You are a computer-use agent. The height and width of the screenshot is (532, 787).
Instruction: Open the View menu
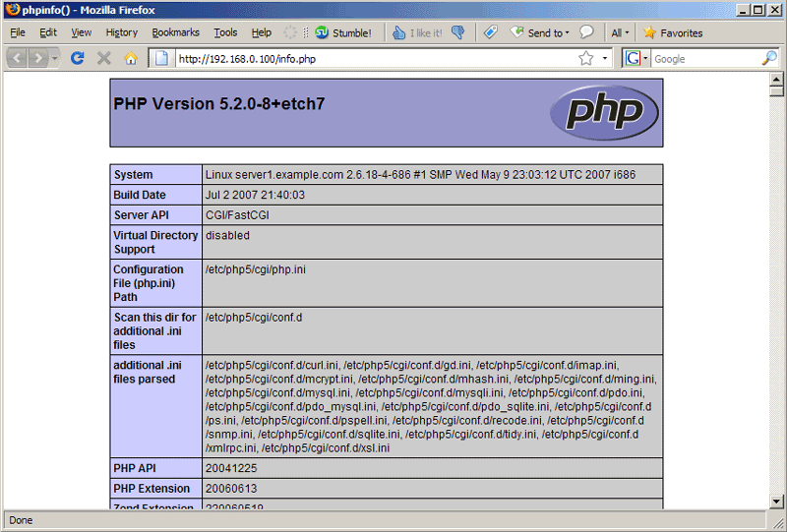tap(82, 32)
